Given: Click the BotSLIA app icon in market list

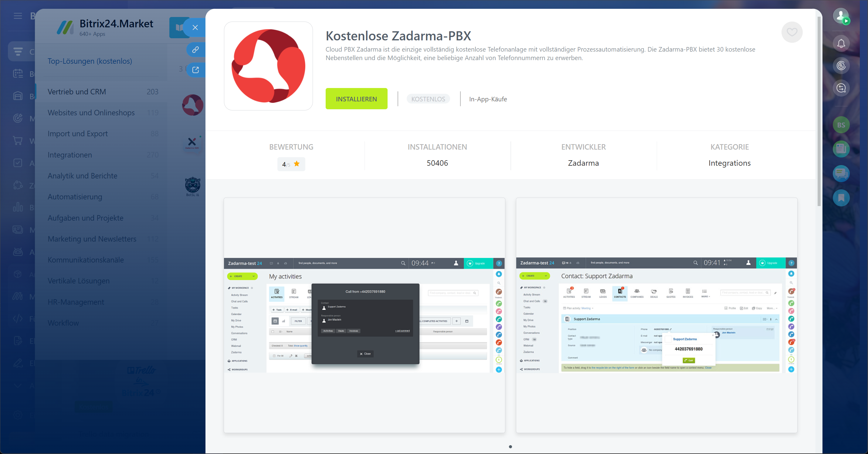Looking at the screenshot, I should pyautogui.click(x=192, y=186).
